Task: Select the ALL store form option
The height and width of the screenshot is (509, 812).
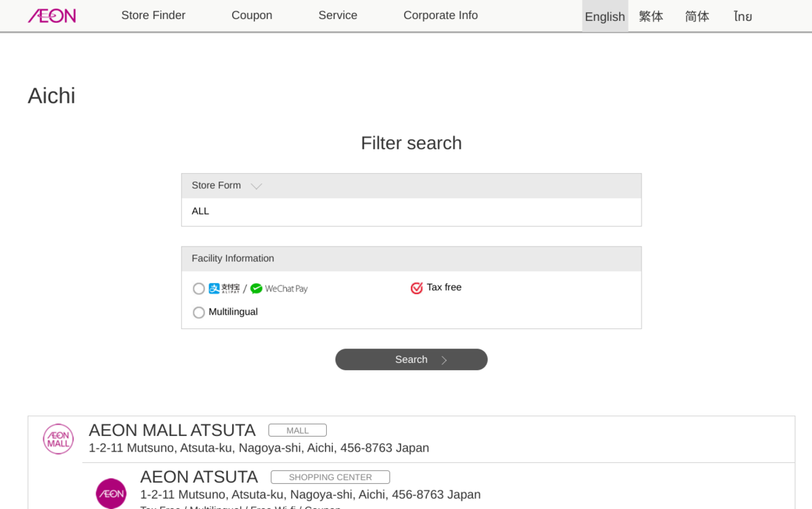Action: pos(200,211)
